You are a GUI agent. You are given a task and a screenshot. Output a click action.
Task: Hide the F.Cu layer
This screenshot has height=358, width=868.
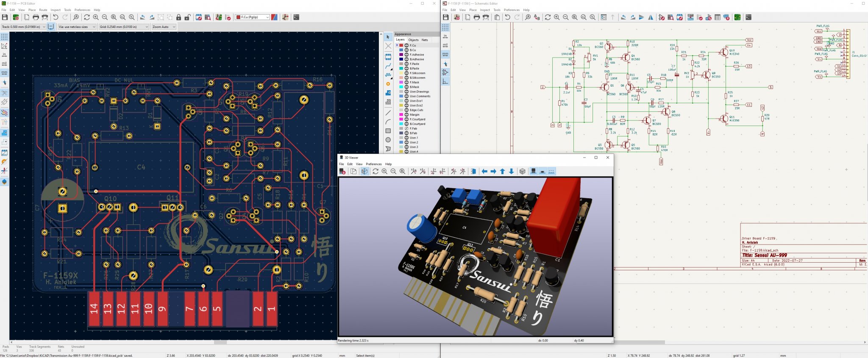(x=406, y=45)
